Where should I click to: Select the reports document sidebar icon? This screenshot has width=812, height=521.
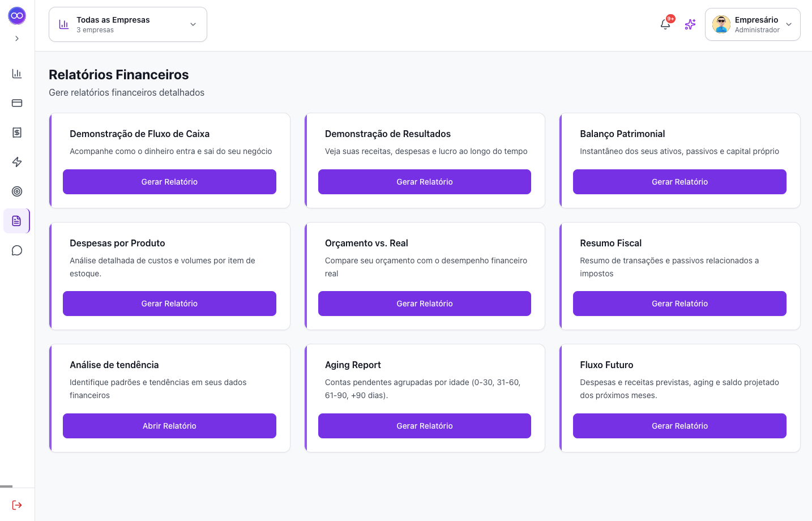tap(17, 221)
